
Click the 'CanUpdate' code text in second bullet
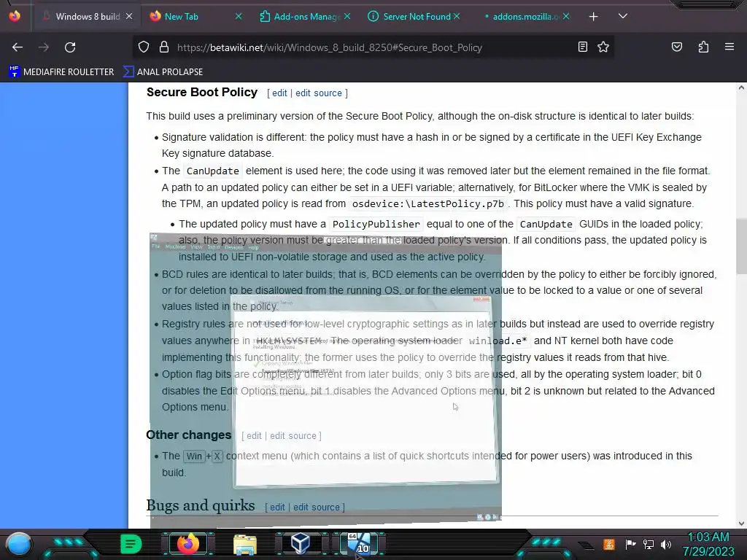pyautogui.click(x=212, y=171)
